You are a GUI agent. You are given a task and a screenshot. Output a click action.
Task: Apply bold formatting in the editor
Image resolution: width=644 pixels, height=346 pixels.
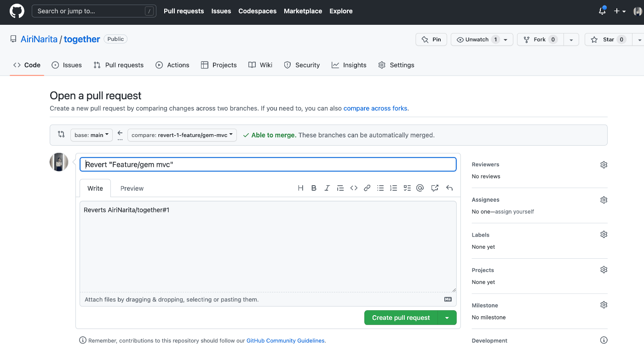314,188
